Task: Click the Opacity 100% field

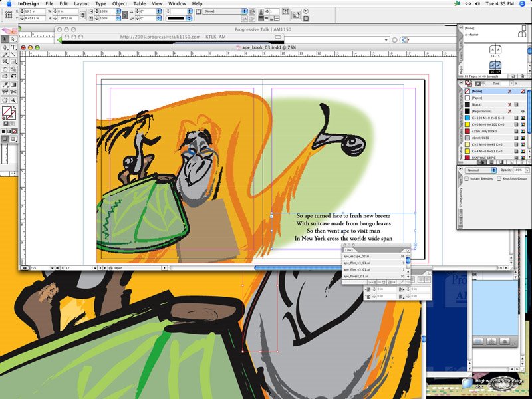Action: click(519, 170)
